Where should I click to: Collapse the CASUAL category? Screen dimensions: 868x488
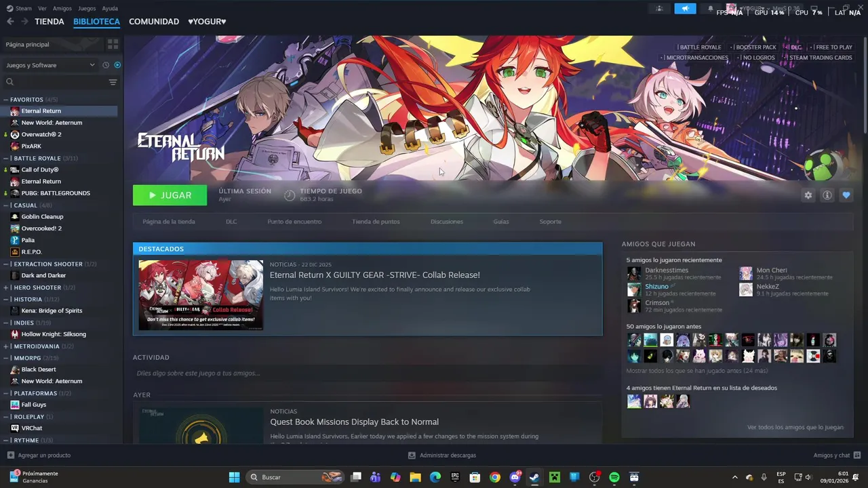coord(6,205)
